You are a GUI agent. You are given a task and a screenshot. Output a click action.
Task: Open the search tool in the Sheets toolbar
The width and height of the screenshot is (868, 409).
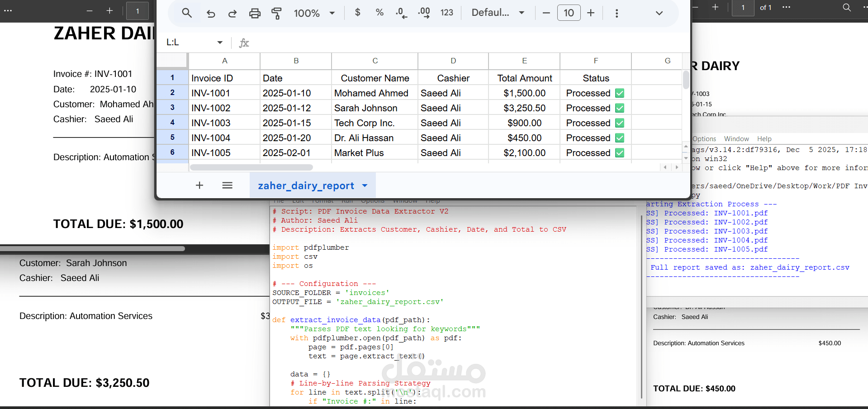point(187,13)
